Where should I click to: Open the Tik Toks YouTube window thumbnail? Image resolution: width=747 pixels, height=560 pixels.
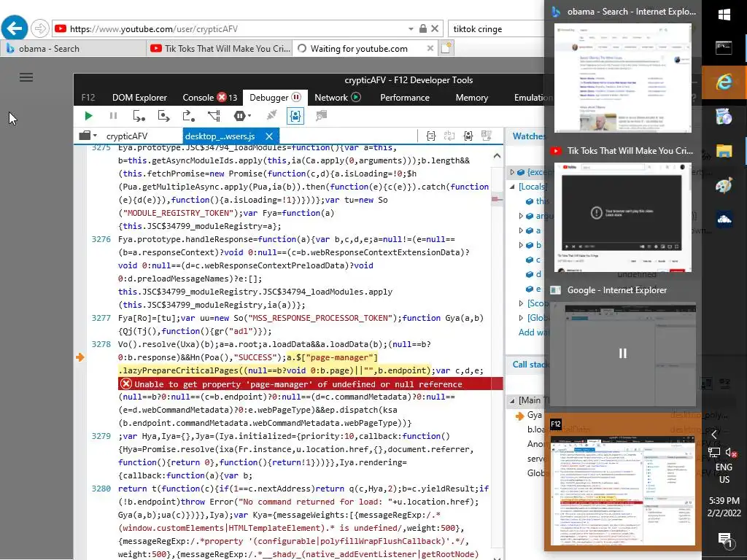click(x=623, y=217)
